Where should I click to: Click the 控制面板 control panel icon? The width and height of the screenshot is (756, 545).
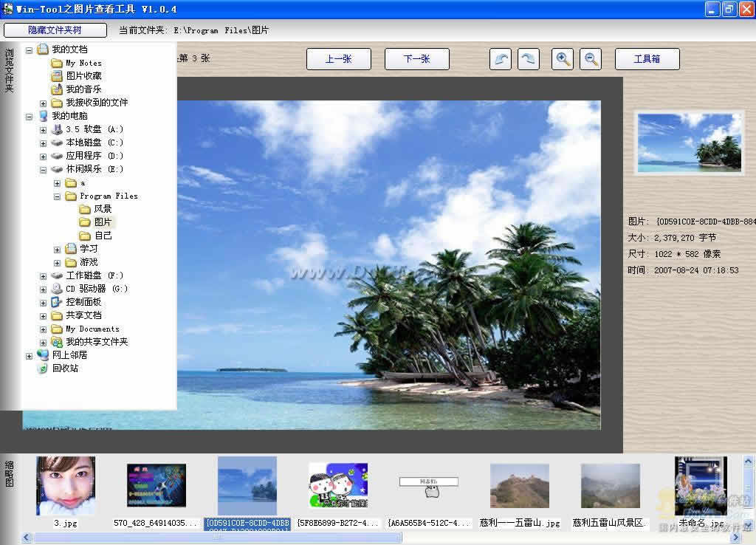(57, 302)
